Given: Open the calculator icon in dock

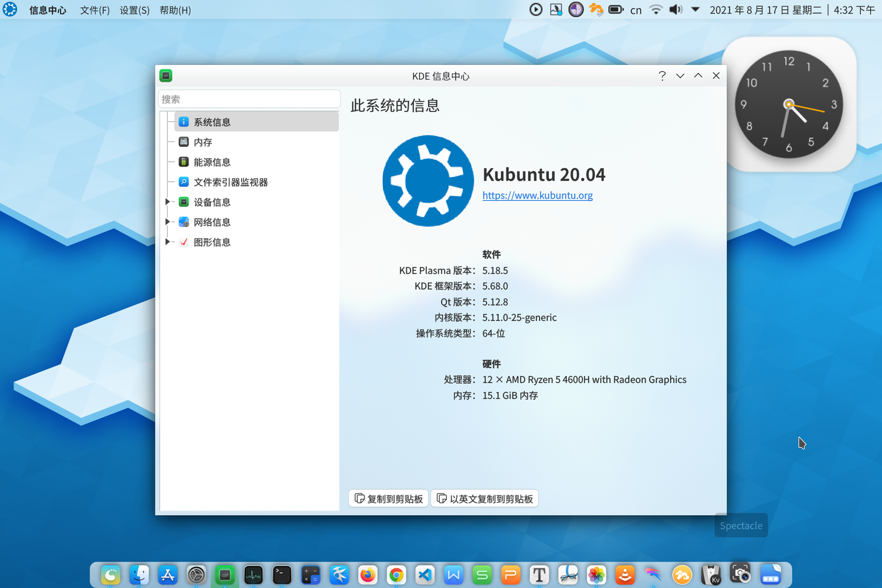Looking at the screenshot, I should pyautogui.click(x=311, y=575).
